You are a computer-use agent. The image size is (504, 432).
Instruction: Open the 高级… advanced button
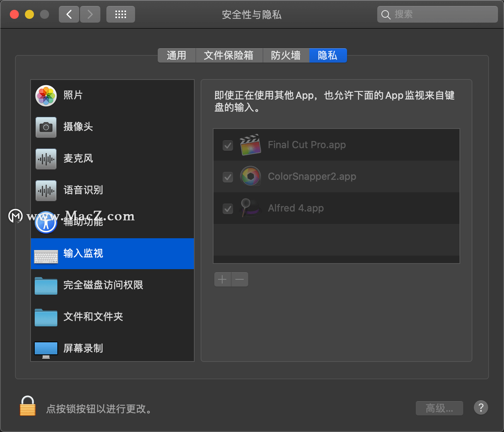click(439, 408)
